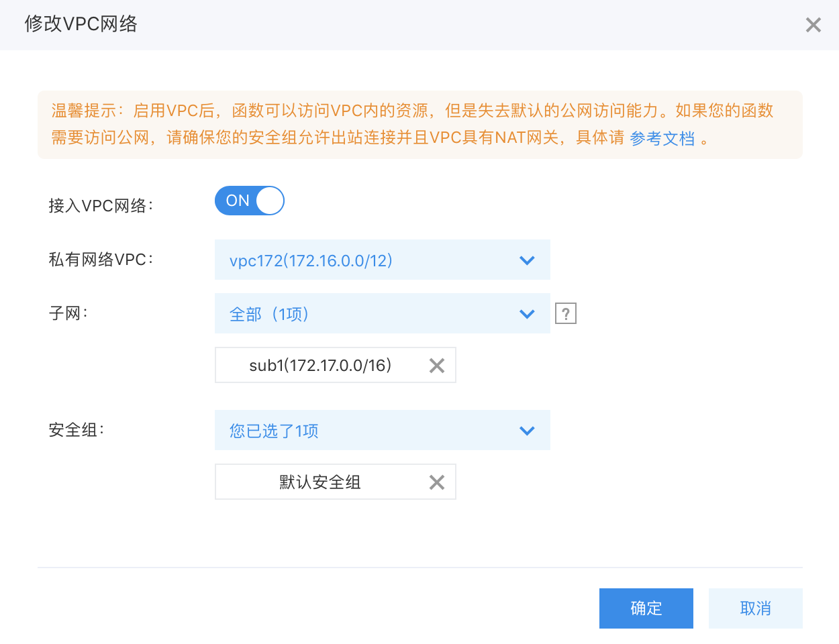Click the 安全组 label

(76, 430)
